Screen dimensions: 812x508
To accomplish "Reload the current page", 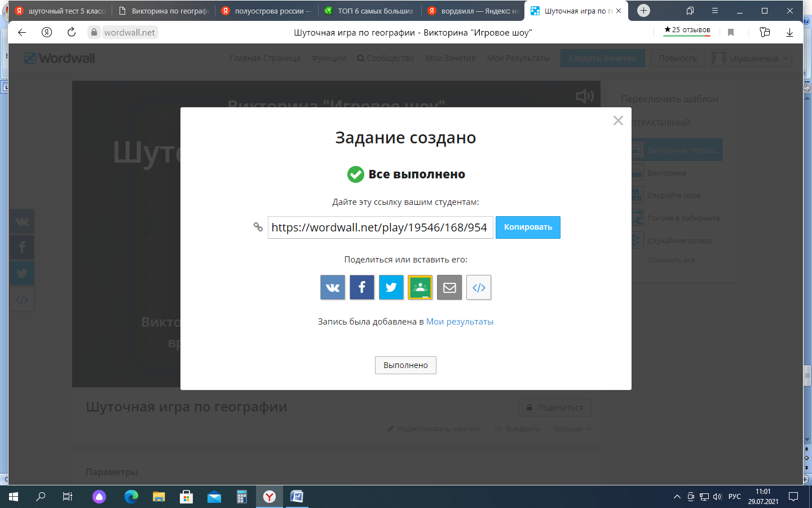I will point(72,32).
